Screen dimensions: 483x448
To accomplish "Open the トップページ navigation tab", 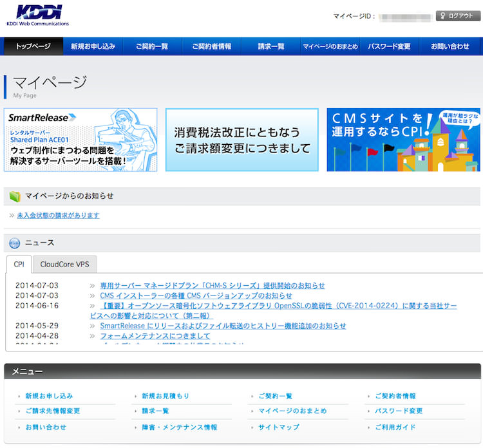I will [33, 46].
